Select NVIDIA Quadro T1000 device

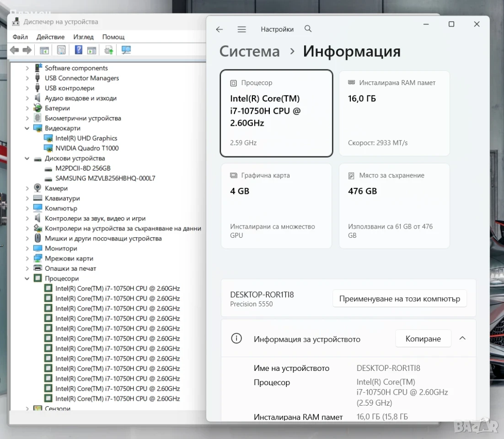[87, 148]
